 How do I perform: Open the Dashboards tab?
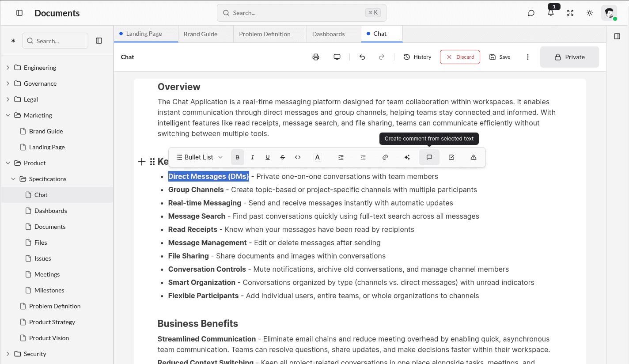328,34
